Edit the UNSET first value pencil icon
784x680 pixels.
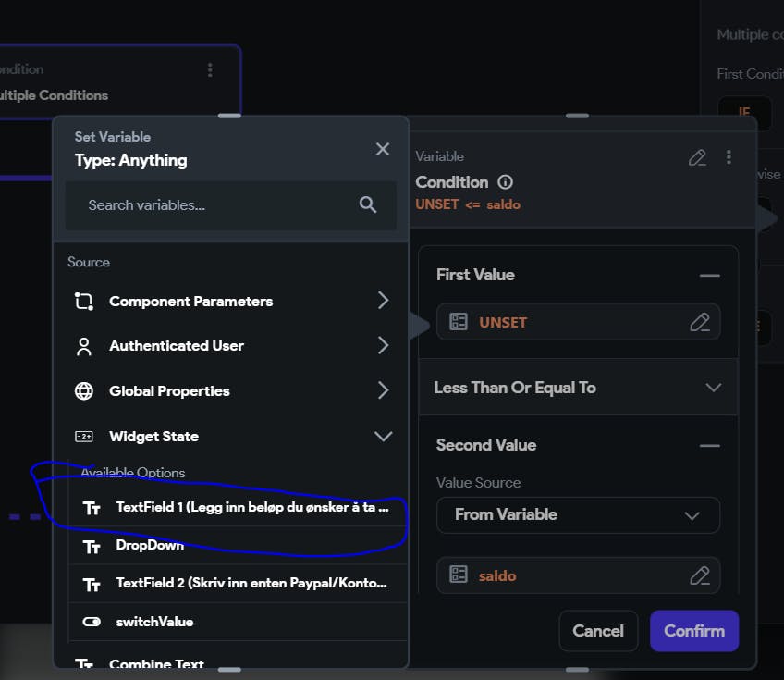[700, 323]
